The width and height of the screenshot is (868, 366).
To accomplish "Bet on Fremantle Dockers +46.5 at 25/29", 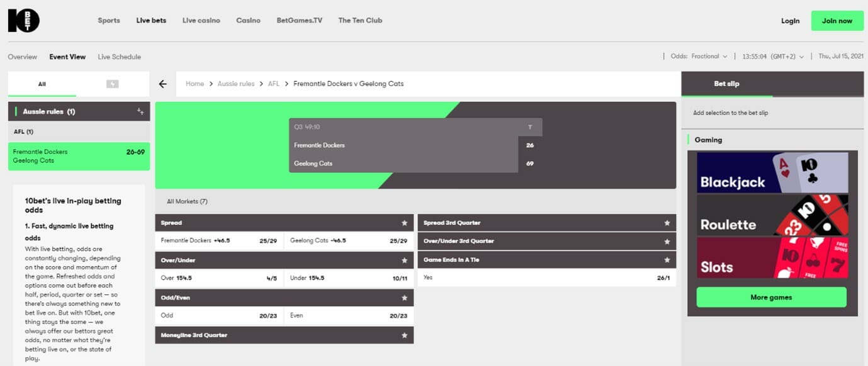I will [x=220, y=241].
